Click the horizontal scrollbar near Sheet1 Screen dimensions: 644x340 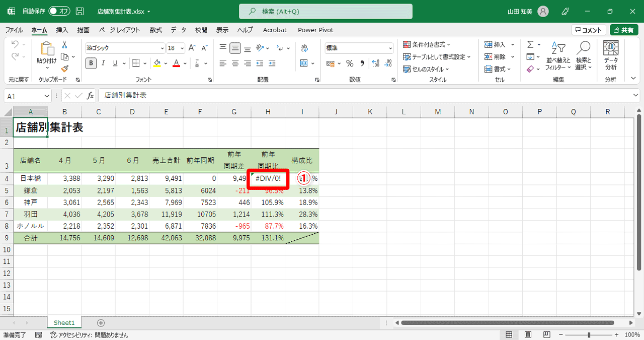pos(508,322)
